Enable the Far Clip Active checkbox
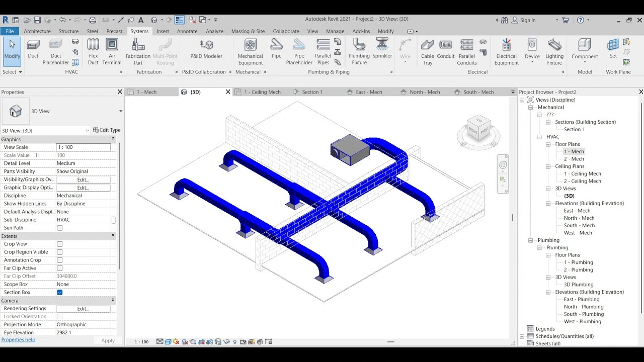 (x=60, y=268)
